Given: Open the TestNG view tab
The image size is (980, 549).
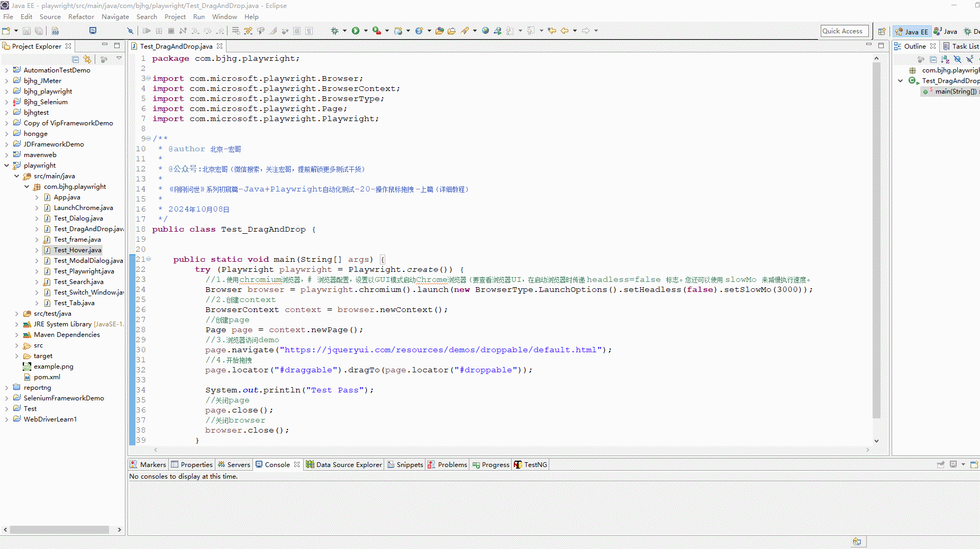Looking at the screenshot, I should pos(530,464).
